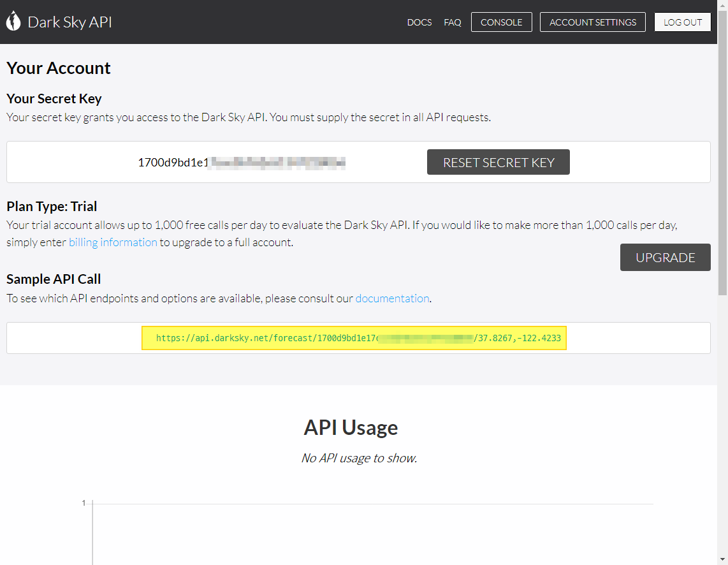Click the 'Plan Type: Trial' heading
The width and height of the screenshot is (728, 565).
pos(52,206)
